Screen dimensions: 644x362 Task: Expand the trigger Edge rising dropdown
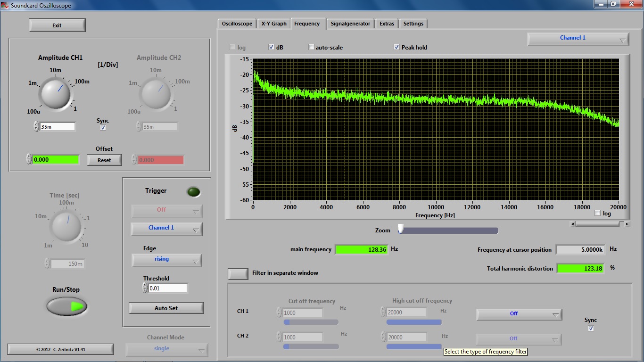(166, 260)
